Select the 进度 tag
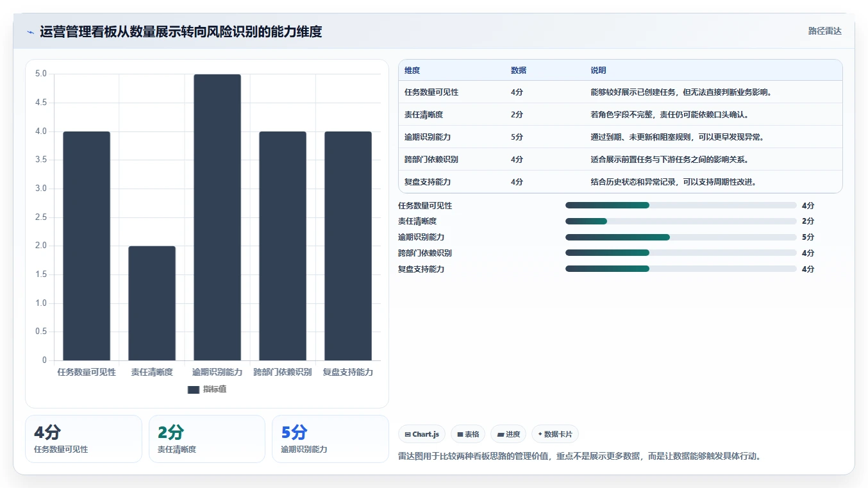The height and width of the screenshot is (488, 868). (x=508, y=434)
